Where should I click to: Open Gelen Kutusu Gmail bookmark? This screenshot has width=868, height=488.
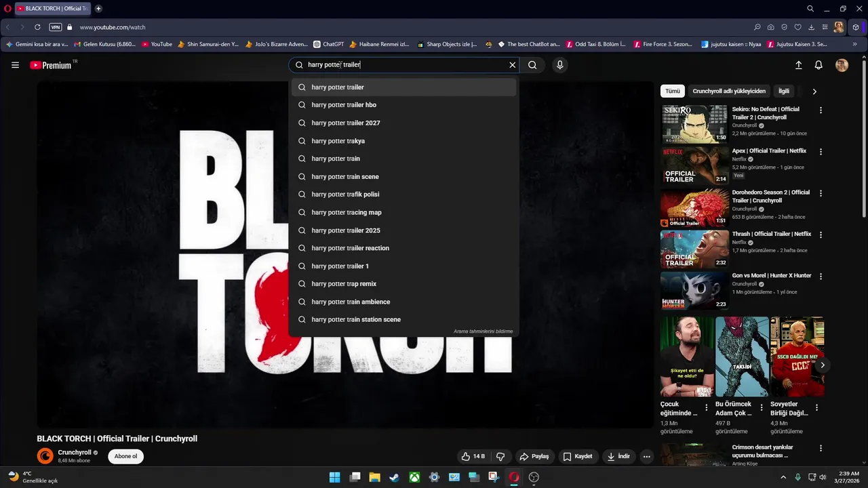point(105,44)
